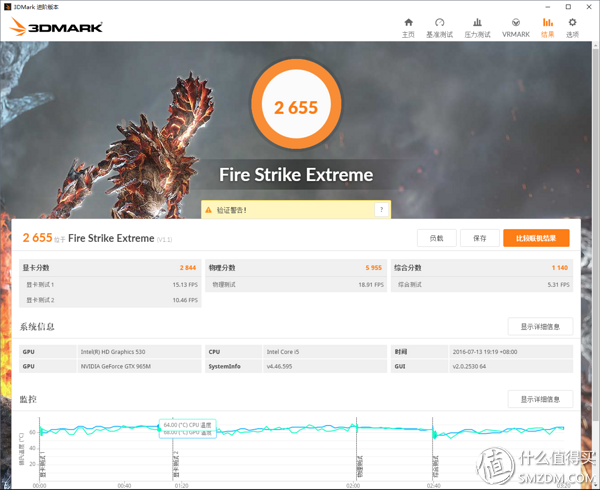The height and width of the screenshot is (490, 600).
Task: Open Stress Tests (压力测试) chart icon
Action: (x=477, y=22)
